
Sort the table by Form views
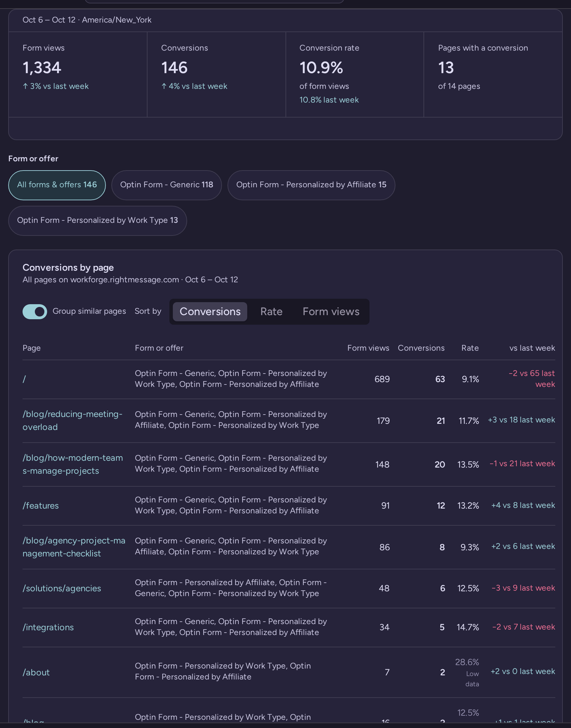tap(331, 311)
